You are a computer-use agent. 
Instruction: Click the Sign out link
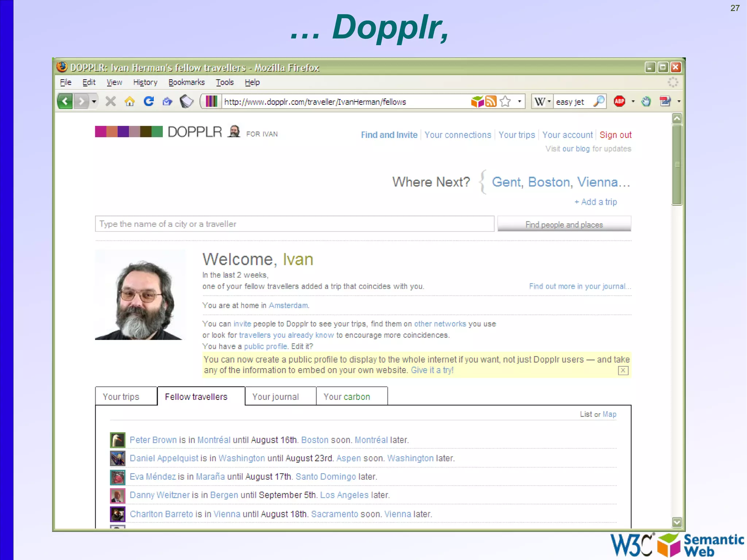[x=616, y=135]
